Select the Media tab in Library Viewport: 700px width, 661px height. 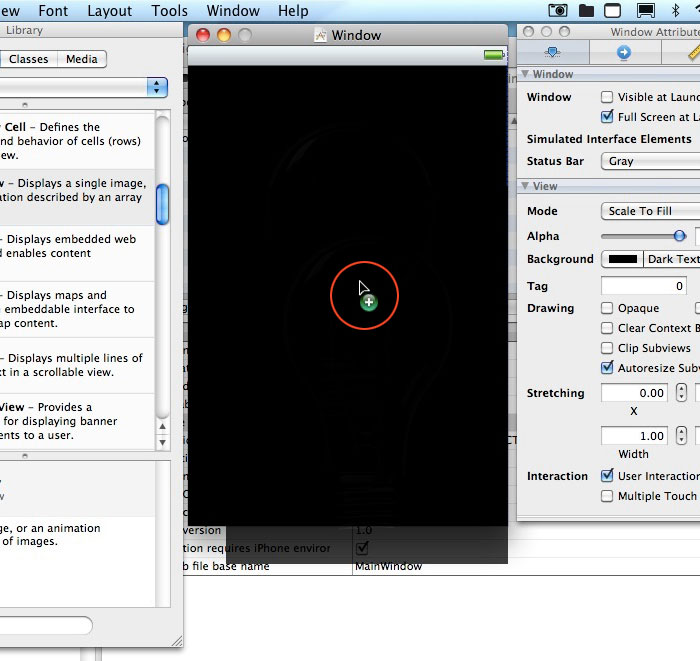point(82,59)
